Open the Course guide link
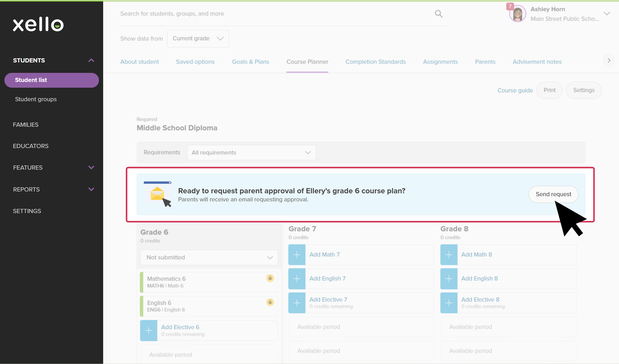This screenshot has width=619, height=364. coord(515,90)
